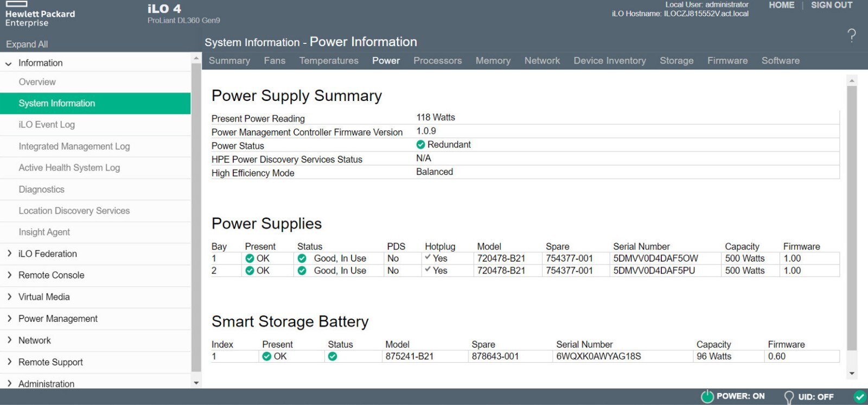Click sidebar scroll down arrow

pos(196,383)
